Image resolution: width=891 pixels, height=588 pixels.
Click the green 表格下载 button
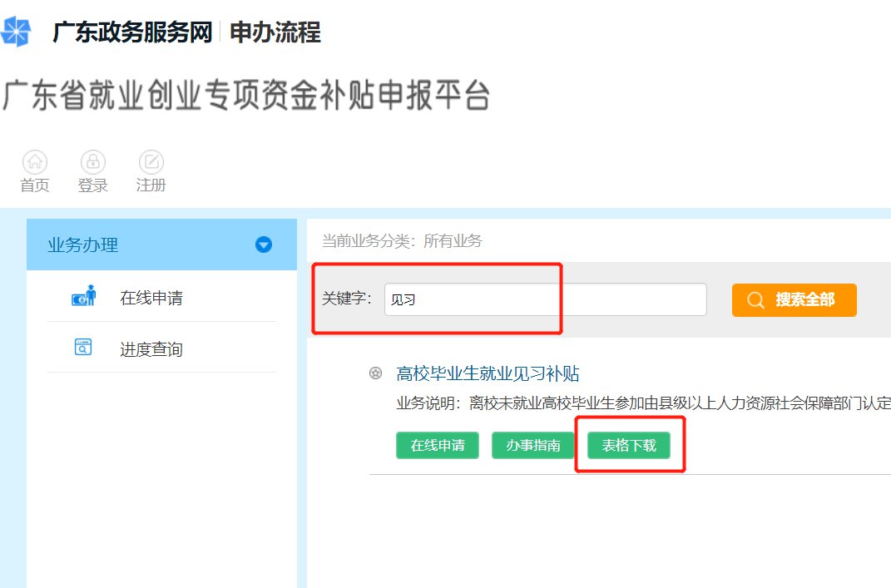pos(628,445)
